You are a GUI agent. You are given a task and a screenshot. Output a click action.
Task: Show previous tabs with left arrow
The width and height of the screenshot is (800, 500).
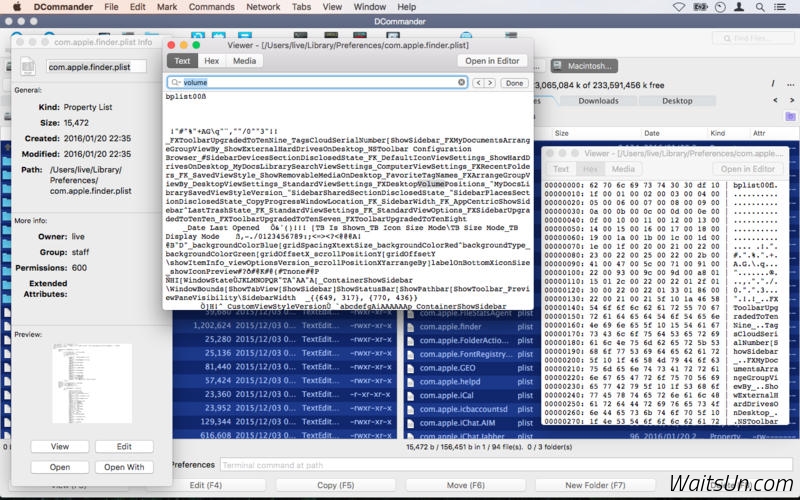[x=776, y=101]
